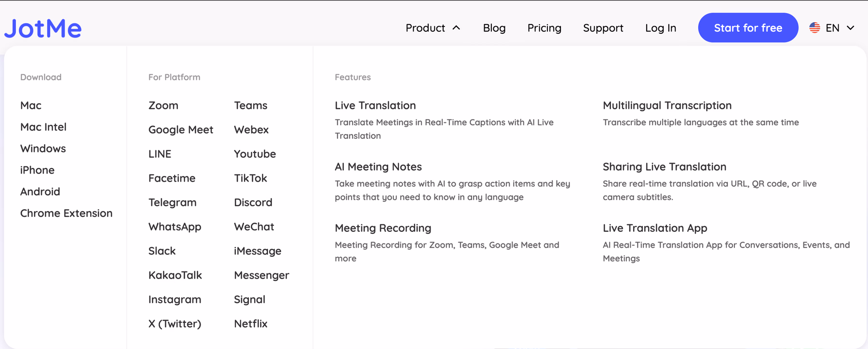
Task: Select TikTok platform
Action: [250, 178]
